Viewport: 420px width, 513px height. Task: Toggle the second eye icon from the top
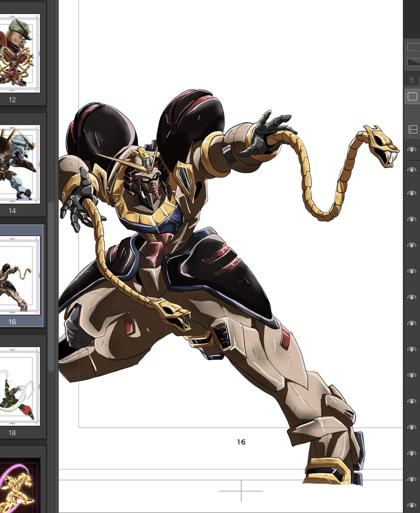[x=412, y=170]
